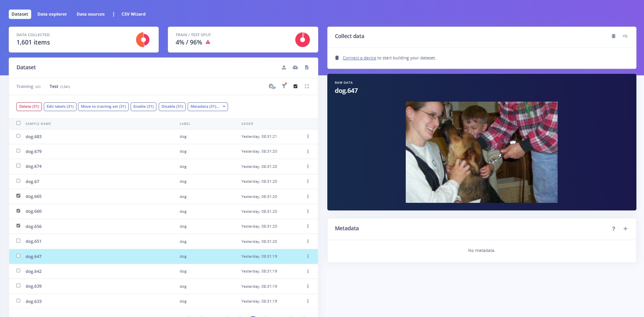
Task: Switch to the Data explorer tab
Action: [x=52, y=14]
